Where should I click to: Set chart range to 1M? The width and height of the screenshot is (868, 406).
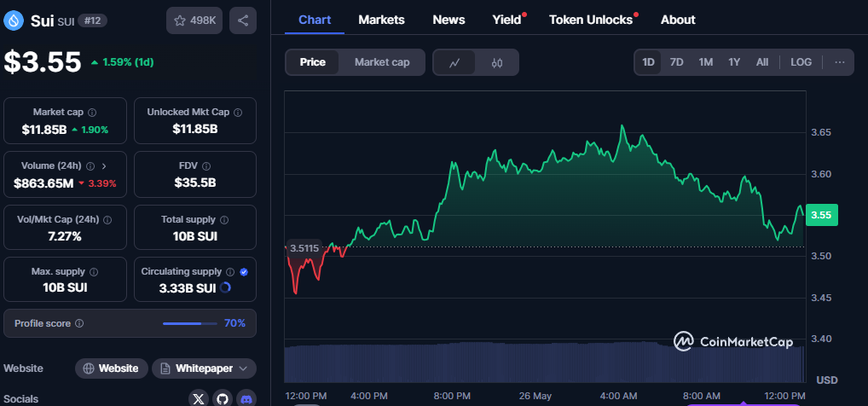705,62
